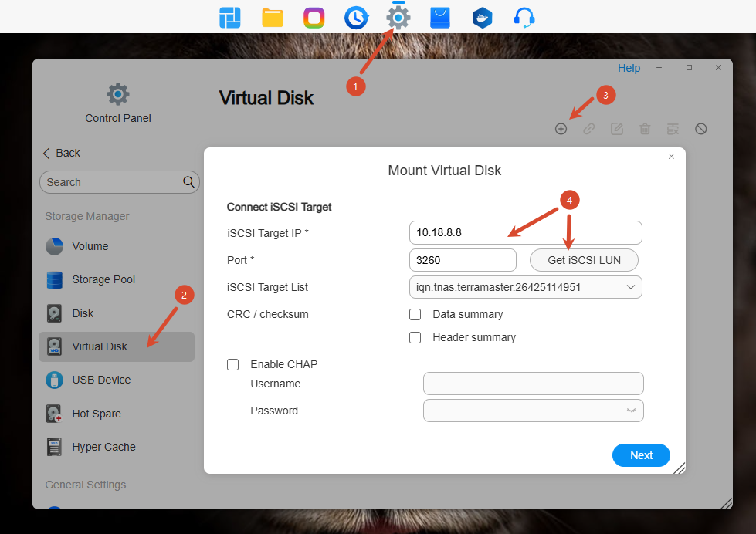Image resolution: width=756 pixels, height=534 pixels.
Task: Click the add virtual disk plus icon
Action: (561, 129)
